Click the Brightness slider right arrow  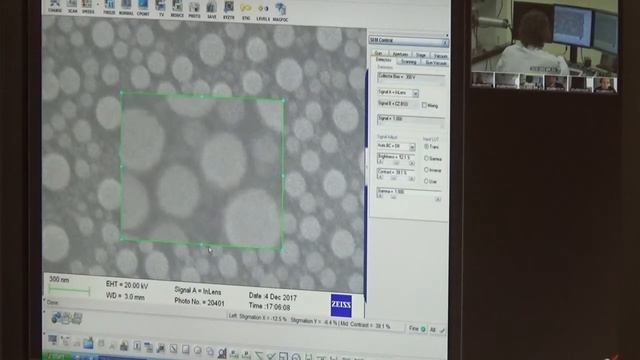pyautogui.click(x=412, y=163)
